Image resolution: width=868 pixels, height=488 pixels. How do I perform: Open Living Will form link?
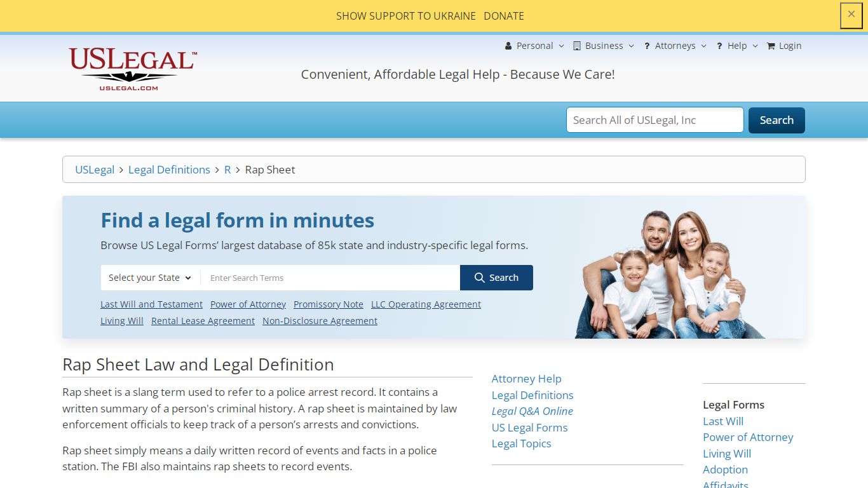[122, 321]
